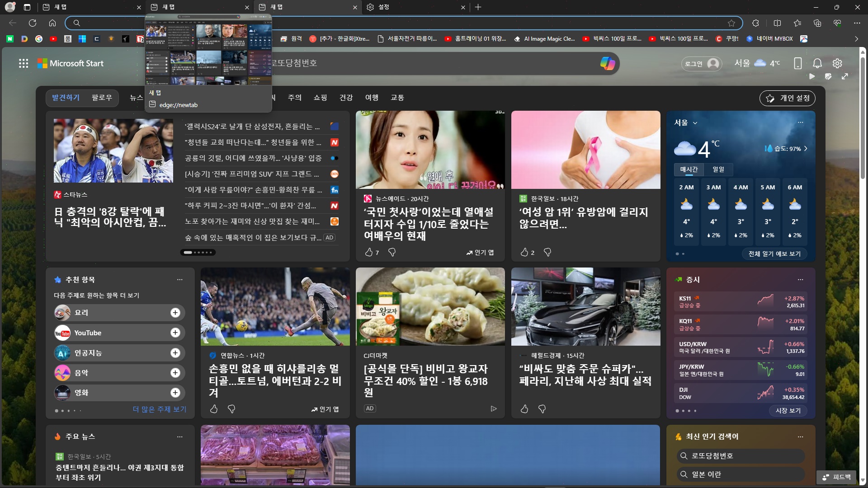Open Browser essentials heart icon
Viewport: 868px width, 488px height.
pos(837,23)
